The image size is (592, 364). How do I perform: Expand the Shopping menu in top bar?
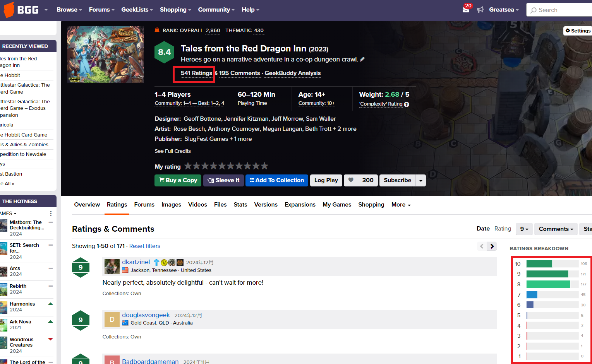[x=175, y=10]
